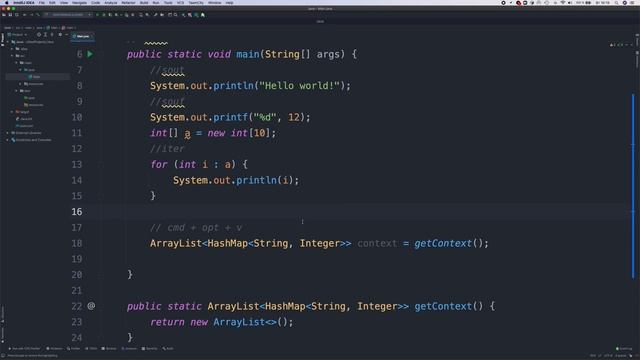Click the Search Everywhere magnifier in the toolbar
Screen dimensions: 640x360
(176, 15)
